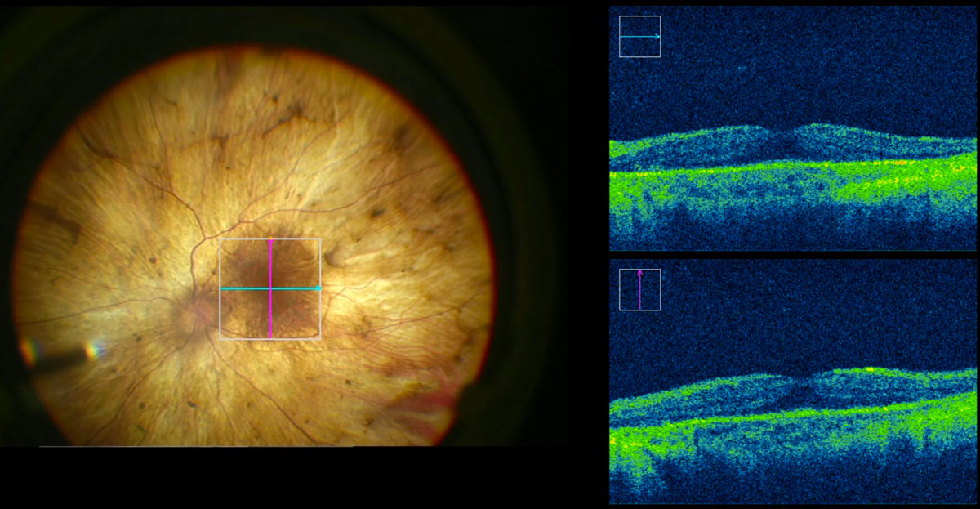This screenshot has width=980, height=509.
Task: Open the horizontal OCT B-scan image
Action: pyautogui.click(x=793, y=128)
